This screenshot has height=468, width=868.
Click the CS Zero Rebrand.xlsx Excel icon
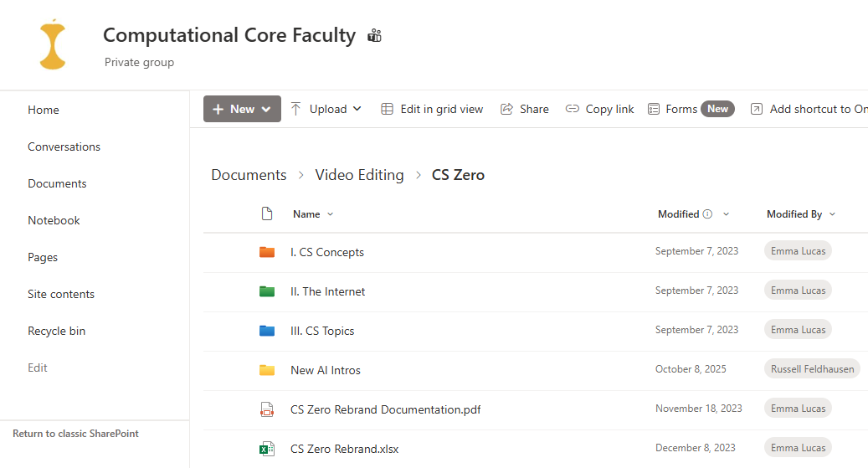267,449
